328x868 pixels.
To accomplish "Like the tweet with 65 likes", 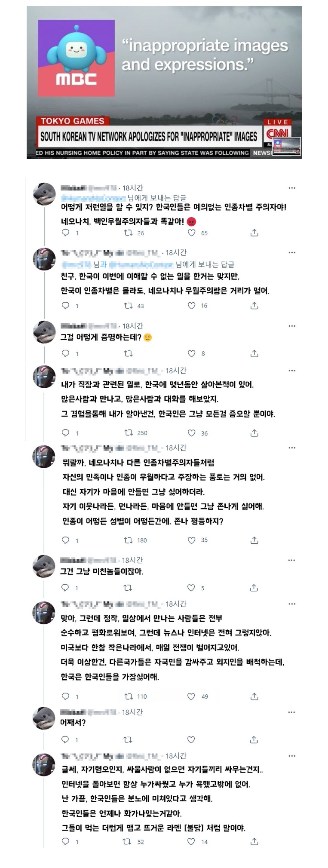I will [x=192, y=233].
